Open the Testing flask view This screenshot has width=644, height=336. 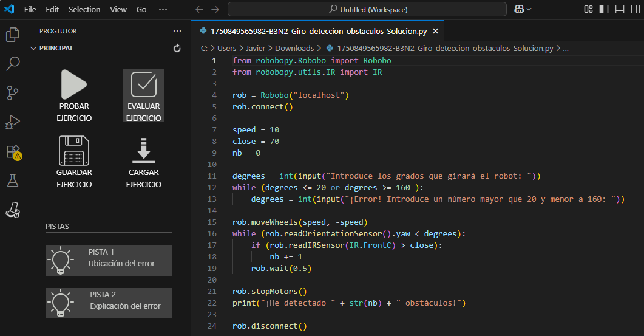pyautogui.click(x=13, y=180)
